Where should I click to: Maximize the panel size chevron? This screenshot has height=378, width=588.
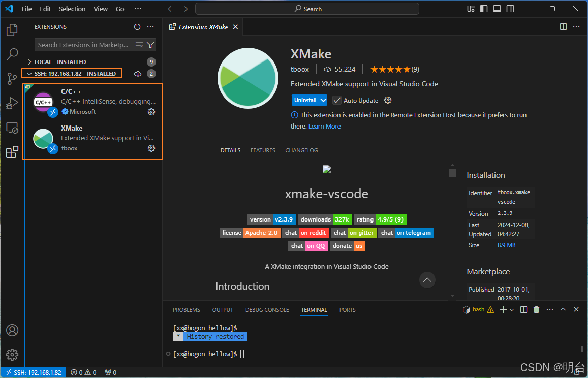pyautogui.click(x=563, y=310)
